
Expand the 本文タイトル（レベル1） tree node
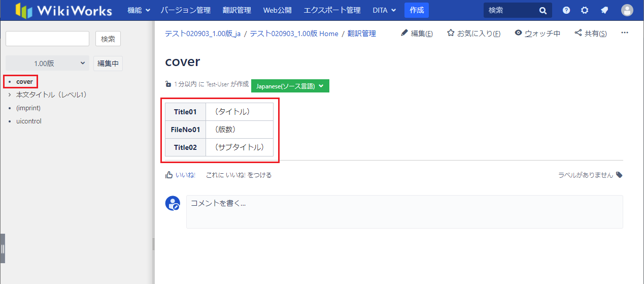click(10, 94)
